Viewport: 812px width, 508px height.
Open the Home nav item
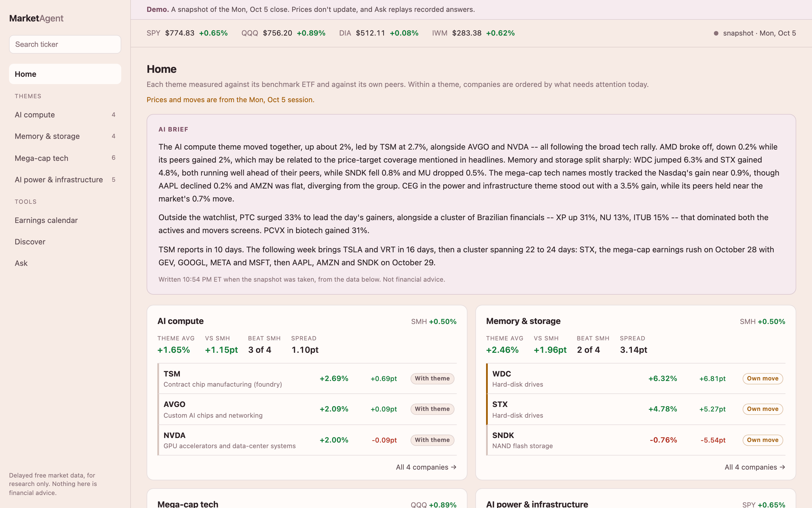click(65, 74)
